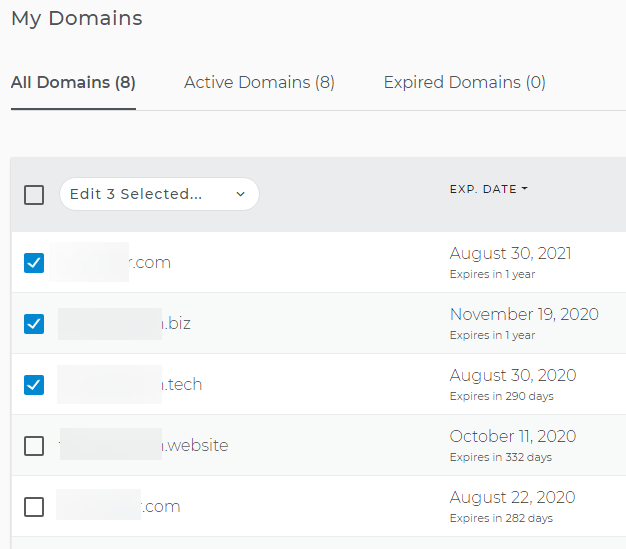Image resolution: width=626 pixels, height=549 pixels.
Task: Click the date August 22, 2020
Action: pos(512,497)
